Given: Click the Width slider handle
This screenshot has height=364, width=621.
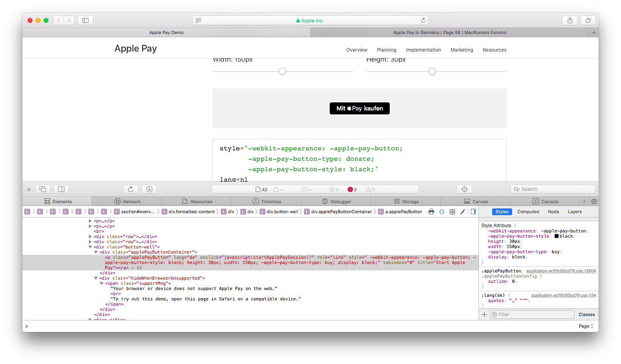Looking at the screenshot, I should point(282,71).
